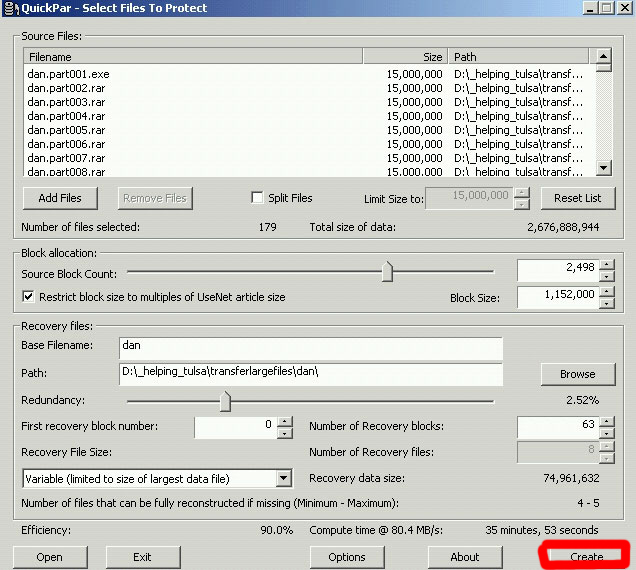Select dan.part007.rar in the file list

tap(67, 158)
